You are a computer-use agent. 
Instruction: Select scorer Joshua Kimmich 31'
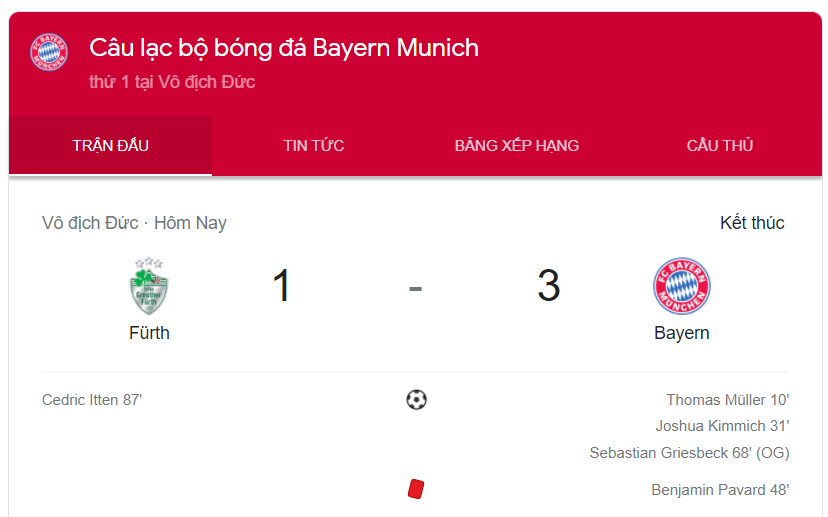(x=722, y=426)
